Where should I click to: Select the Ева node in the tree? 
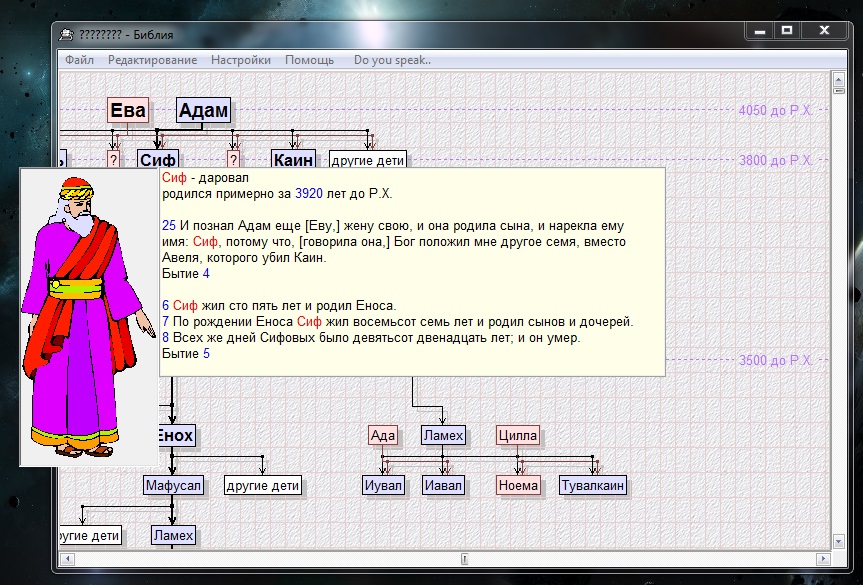click(128, 110)
